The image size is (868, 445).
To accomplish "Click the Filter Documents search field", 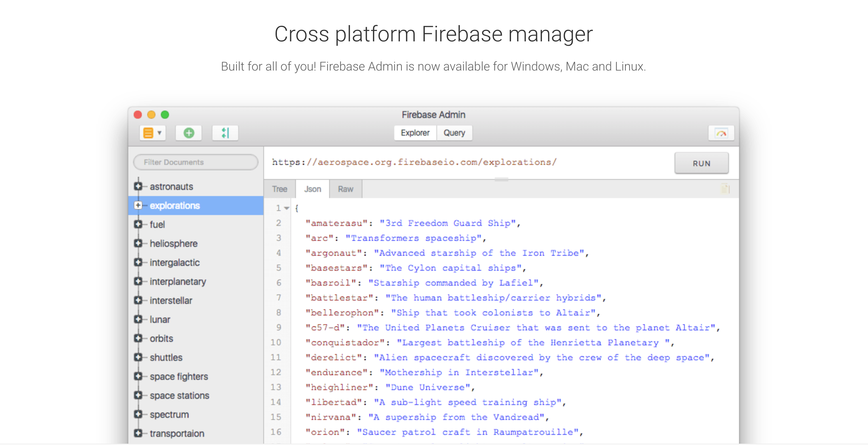I will pyautogui.click(x=195, y=162).
